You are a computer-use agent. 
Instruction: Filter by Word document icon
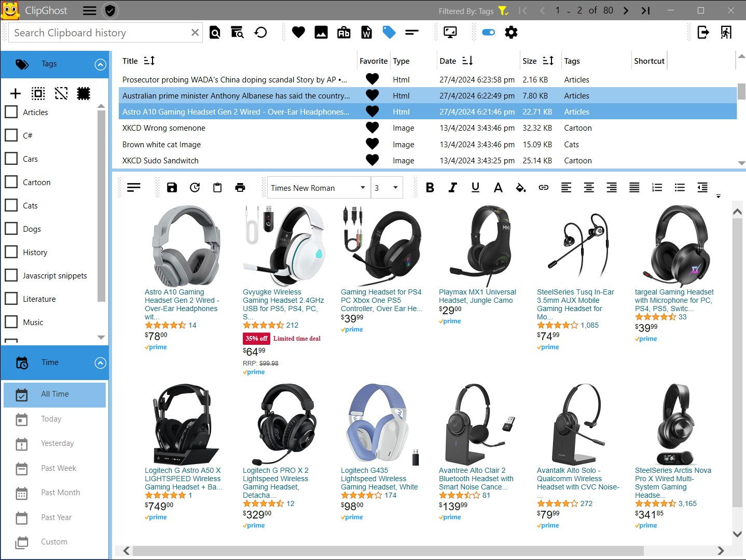click(366, 33)
